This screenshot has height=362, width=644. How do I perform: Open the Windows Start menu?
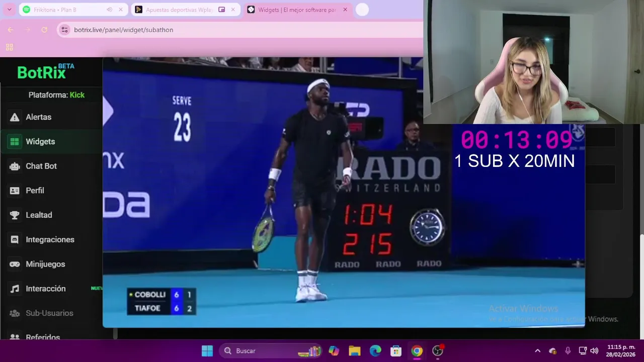tap(207, 351)
